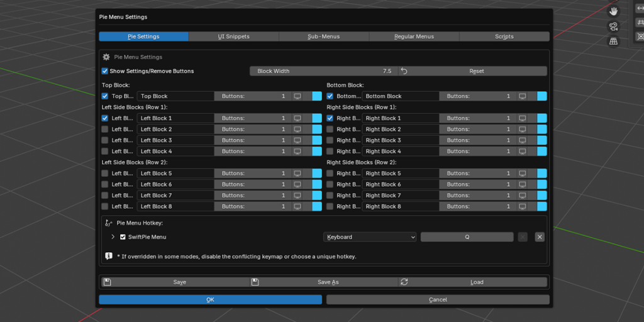This screenshot has width=644, height=322.
Task: Click the Right Block 7 name field
Action: click(x=401, y=196)
